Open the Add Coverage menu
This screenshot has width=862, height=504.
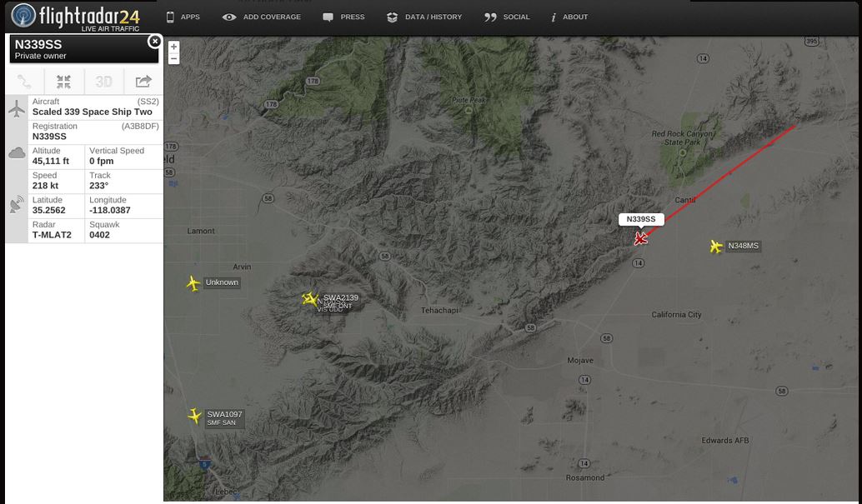[262, 17]
